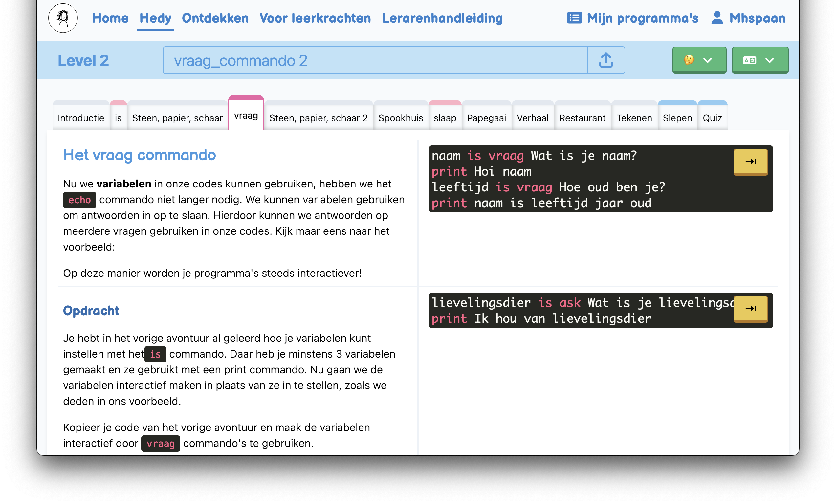Expand the hint button chevron dropdown
Screen dimensions: 836x504
(x=708, y=60)
